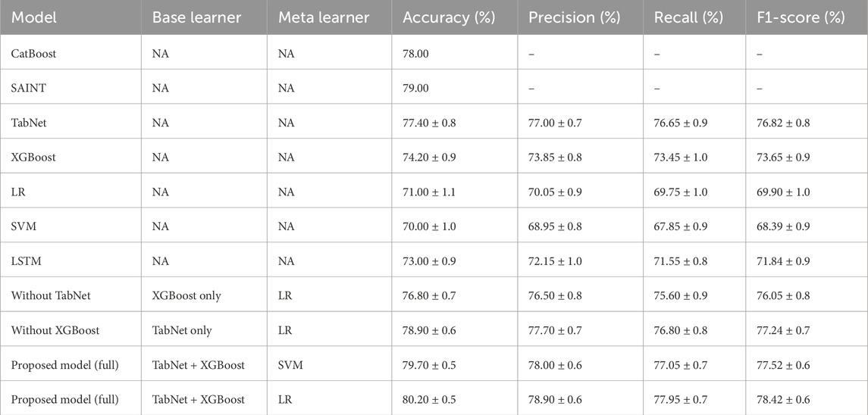Select LR recall value 69.75 ± 1.0
This screenshot has height=415, width=868.
680,192
